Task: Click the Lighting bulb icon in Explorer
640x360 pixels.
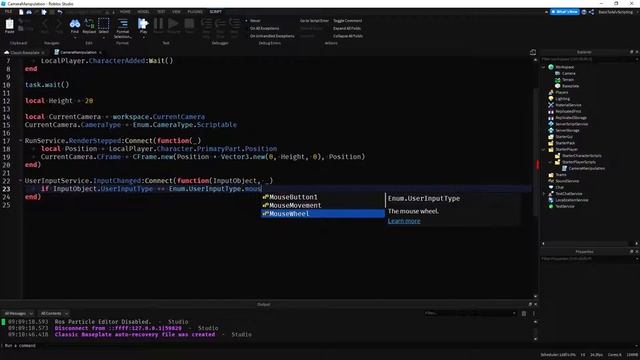Action: (551, 99)
